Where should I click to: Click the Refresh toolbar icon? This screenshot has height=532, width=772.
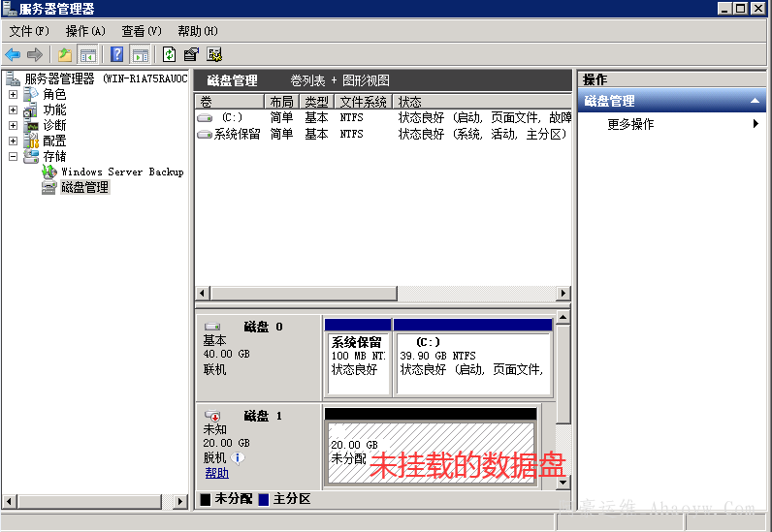170,54
